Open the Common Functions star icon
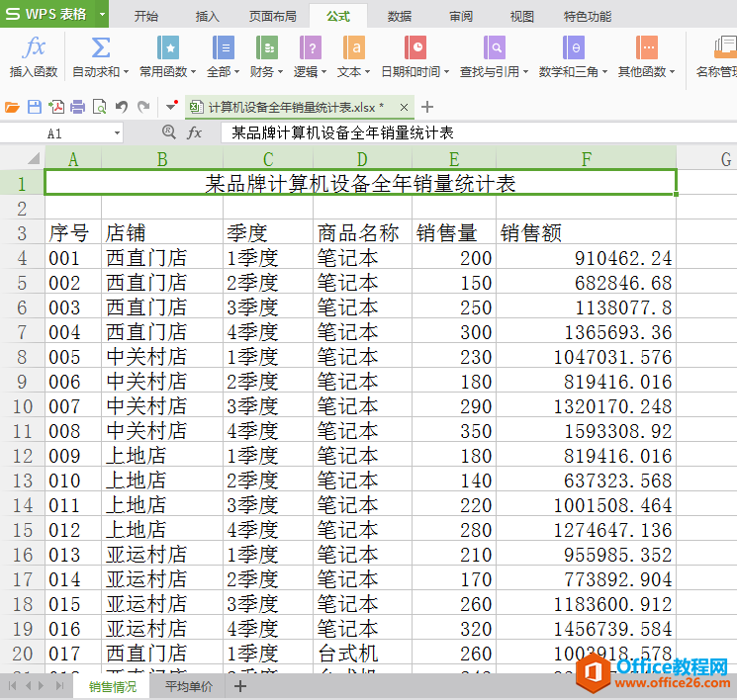This screenshot has width=737, height=700. point(168,47)
